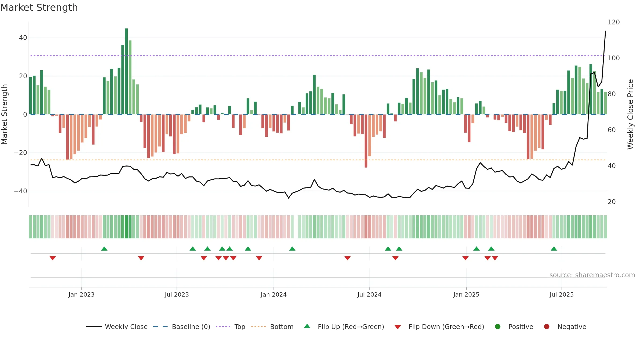
Task: Click the red Negative circle legend icon
Action: (x=547, y=327)
